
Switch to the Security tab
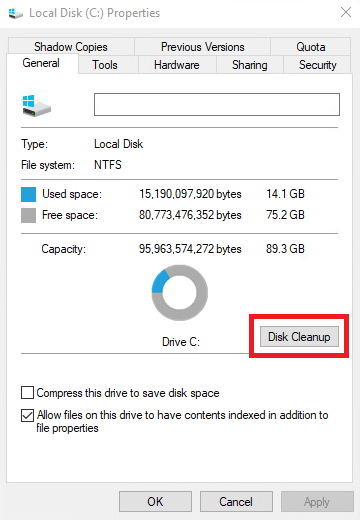tap(318, 65)
